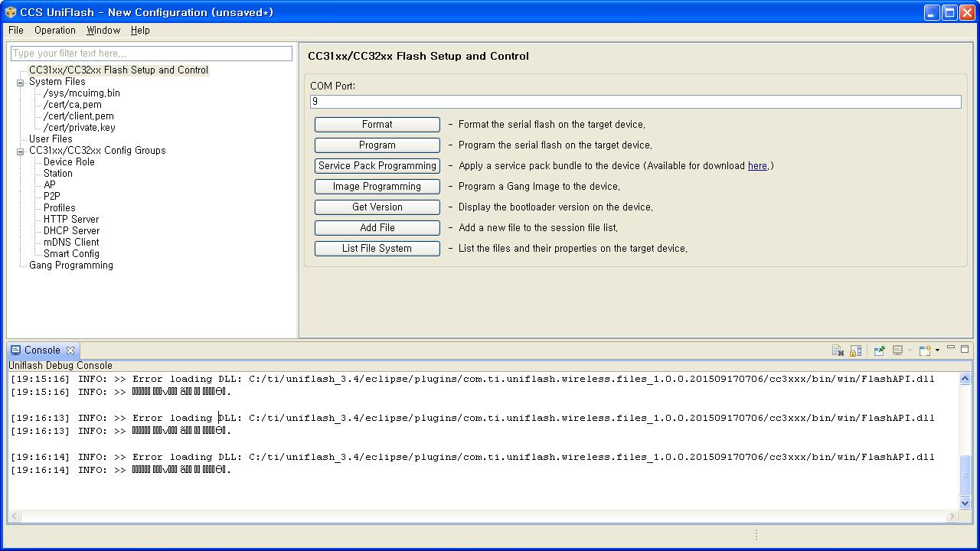Click the Add File button

(x=377, y=227)
